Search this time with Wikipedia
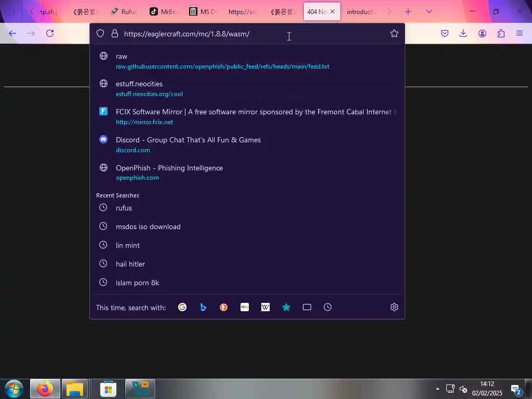The image size is (532, 399). point(265,307)
